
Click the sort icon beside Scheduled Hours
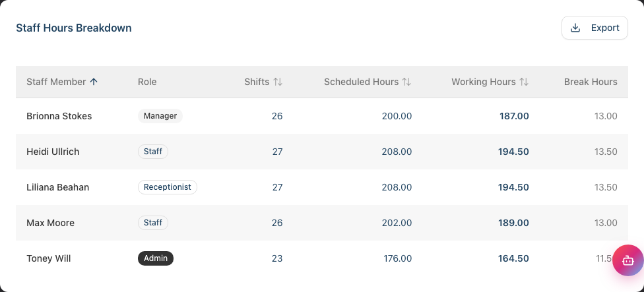pos(406,82)
